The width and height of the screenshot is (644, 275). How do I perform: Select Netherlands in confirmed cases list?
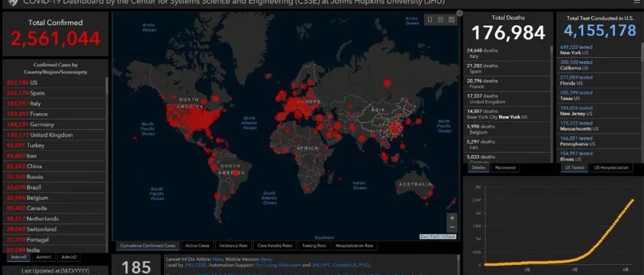[x=54, y=219]
